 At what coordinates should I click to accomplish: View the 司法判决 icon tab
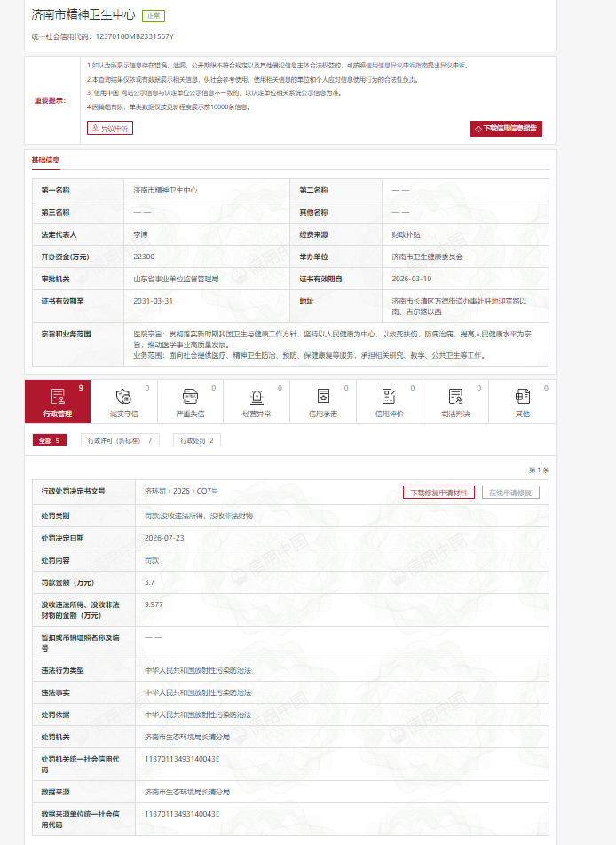coord(455,401)
